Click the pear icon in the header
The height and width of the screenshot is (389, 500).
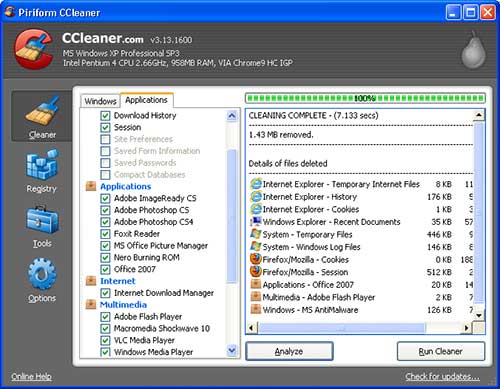(x=474, y=49)
